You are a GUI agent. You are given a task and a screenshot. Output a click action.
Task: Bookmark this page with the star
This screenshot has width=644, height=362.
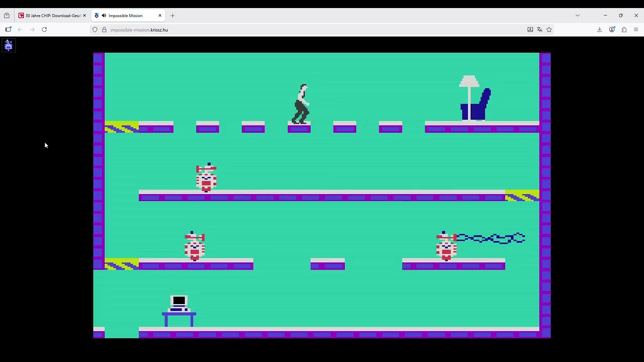(x=549, y=30)
